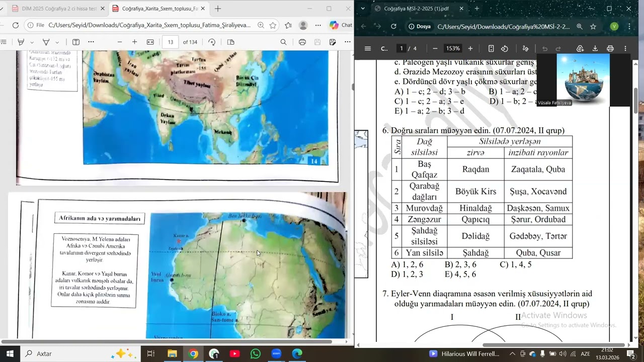Close the Coğrafiya MSİ-2-2025 (1).pdf tab
644x362 pixels.
tap(461, 9)
